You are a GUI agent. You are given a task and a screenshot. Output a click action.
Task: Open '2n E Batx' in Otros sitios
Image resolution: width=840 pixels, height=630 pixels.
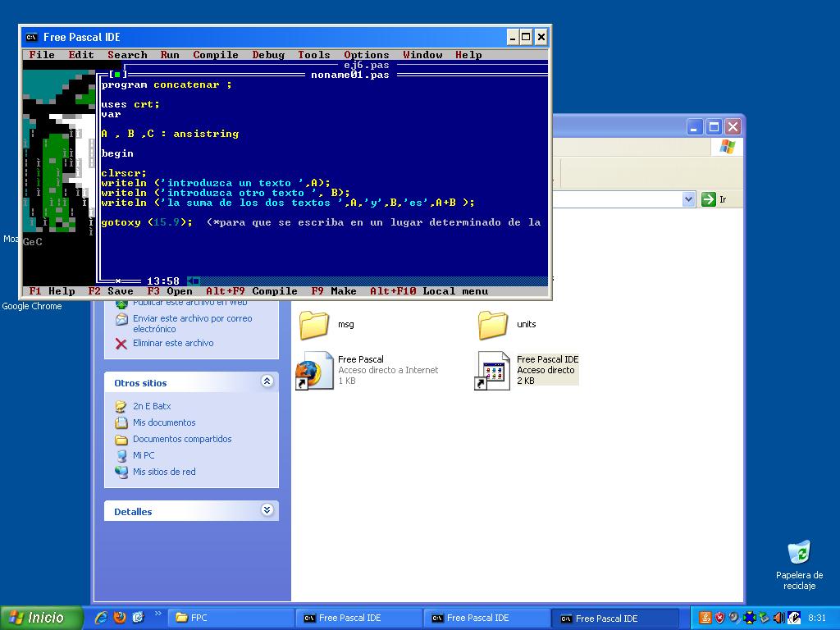pos(152,406)
